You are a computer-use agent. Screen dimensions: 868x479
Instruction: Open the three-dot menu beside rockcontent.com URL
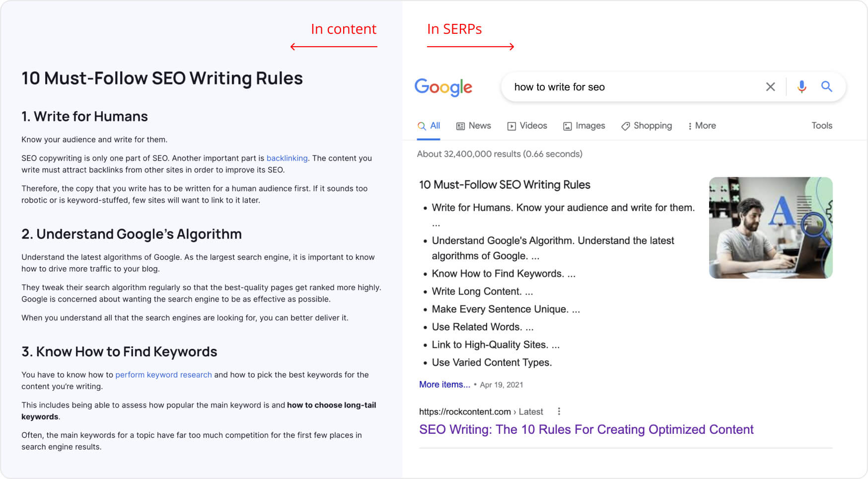pyautogui.click(x=559, y=411)
